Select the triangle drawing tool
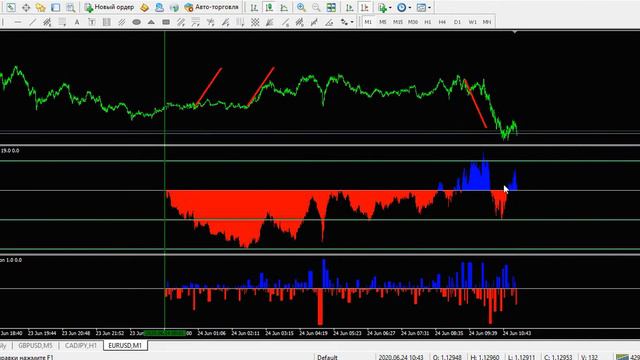The height and width of the screenshot is (360, 640). (x=151, y=22)
